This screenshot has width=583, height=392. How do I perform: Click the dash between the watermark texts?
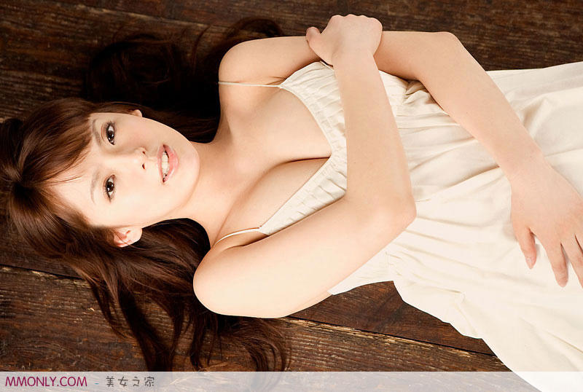(x=95, y=381)
